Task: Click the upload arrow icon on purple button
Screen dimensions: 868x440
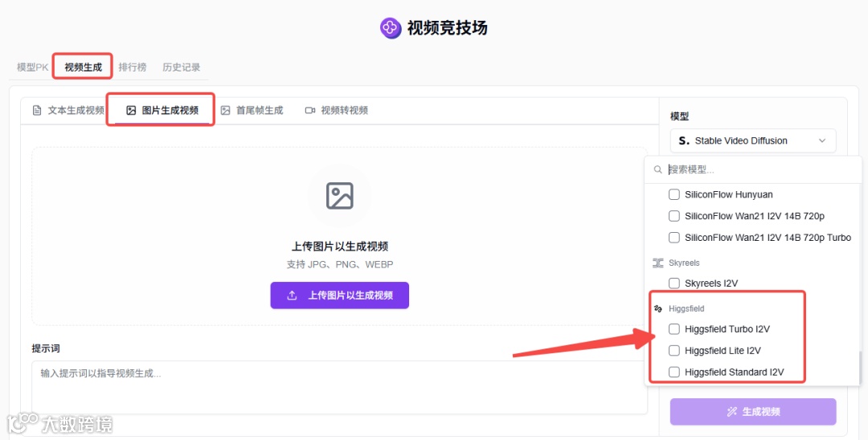Action: pos(293,295)
